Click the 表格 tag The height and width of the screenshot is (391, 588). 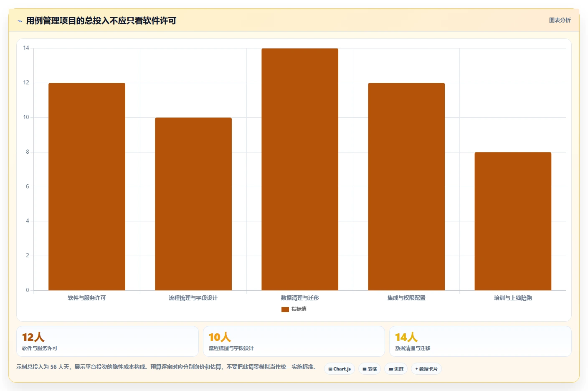tap(370, 369)
